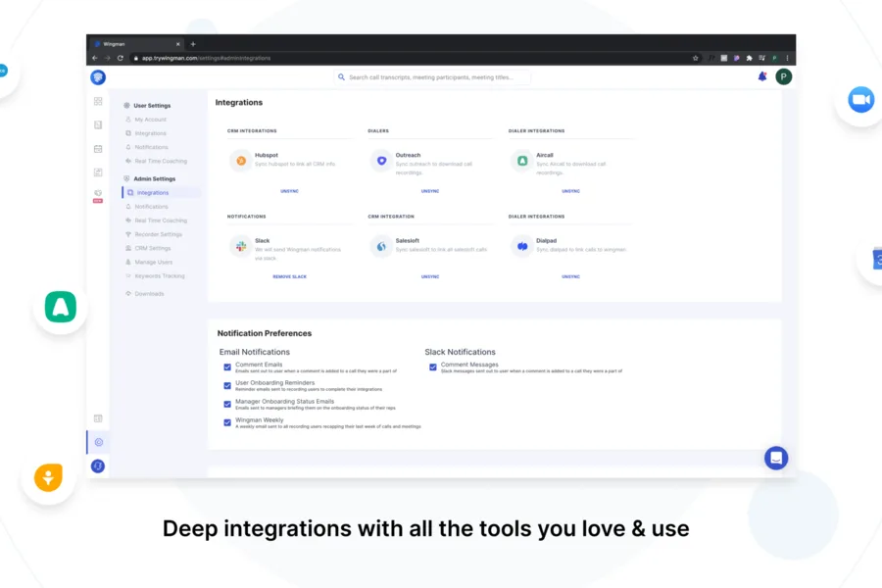This screenshot has height=588, width=882.
Task: Bookmark the page with star icon
Action: point(695,58)
